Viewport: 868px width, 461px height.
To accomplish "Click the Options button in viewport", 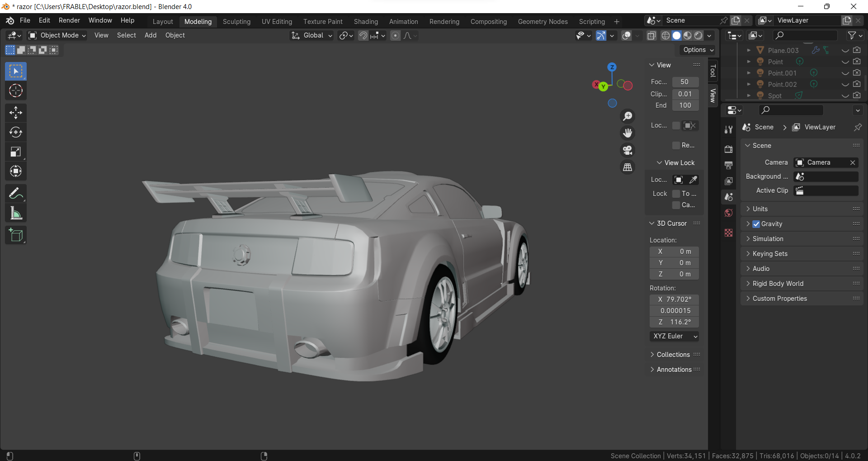I will [698, 50].
